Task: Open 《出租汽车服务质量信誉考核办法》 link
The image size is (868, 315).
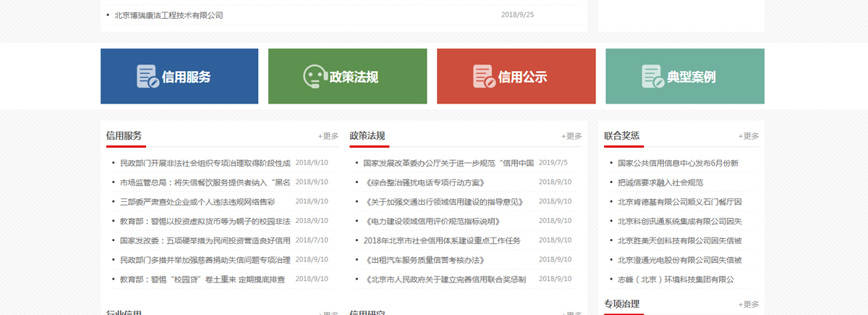Action: 424,259
